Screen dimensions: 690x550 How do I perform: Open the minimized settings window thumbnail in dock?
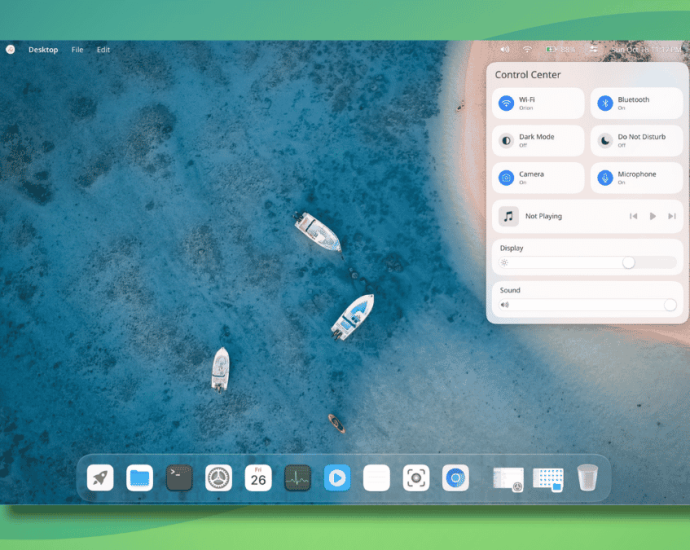pos(508,479)
